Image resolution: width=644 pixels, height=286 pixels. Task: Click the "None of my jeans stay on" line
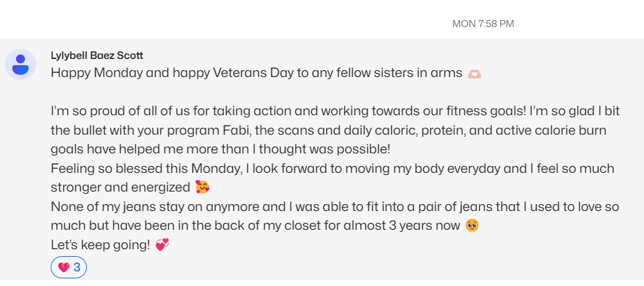[x=335, y=206]
